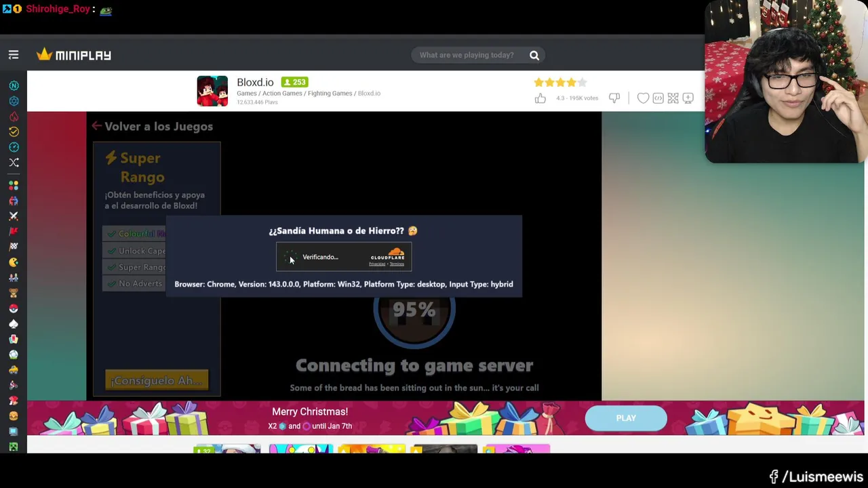Open the hamburger menu beside Miniplay logo

[x=14, y=55]
